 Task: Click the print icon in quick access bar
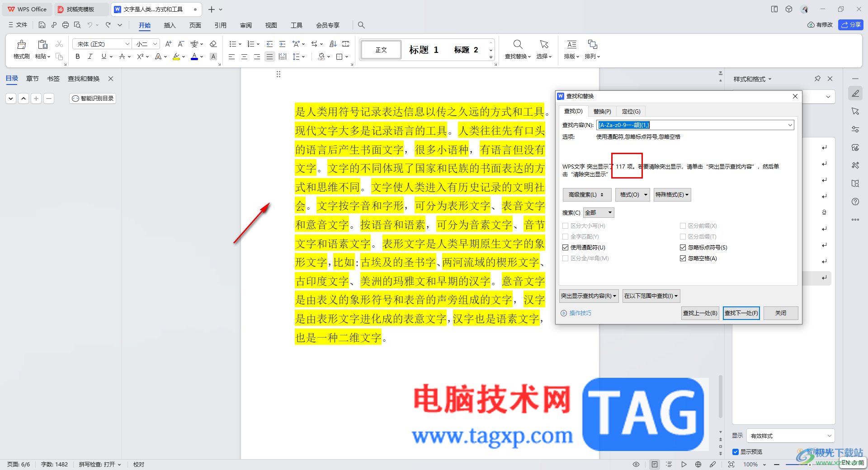point(66,25)
